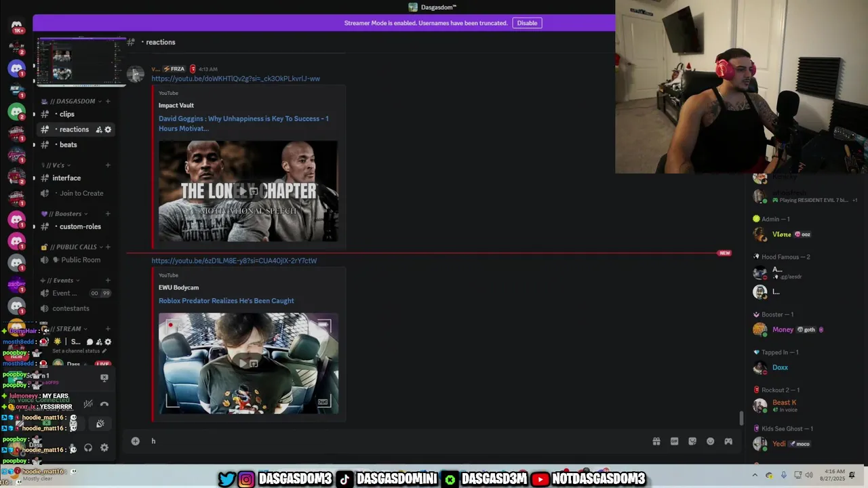Open the interface channel
Screen dimensions: 868x488
coord(75,178)
